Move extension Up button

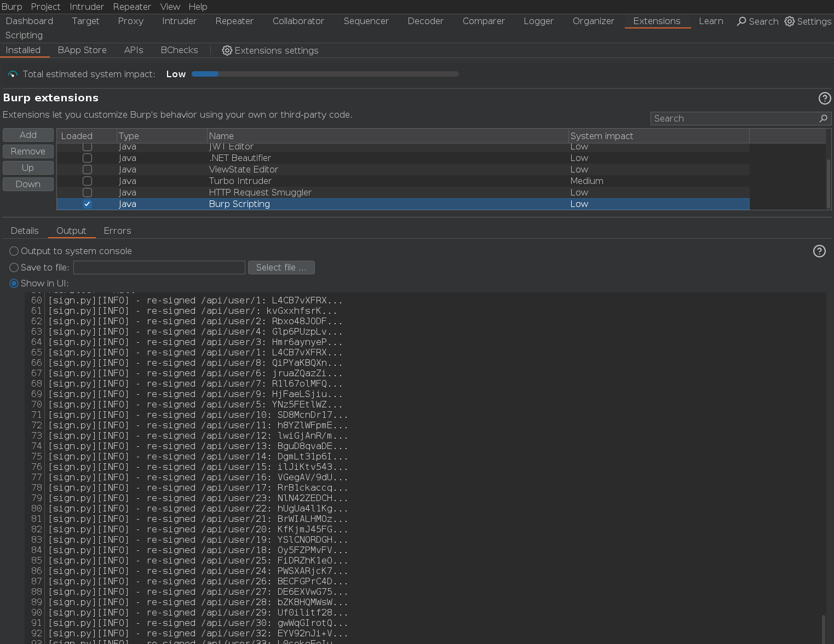pyautogui.click(x=28, y=168)
